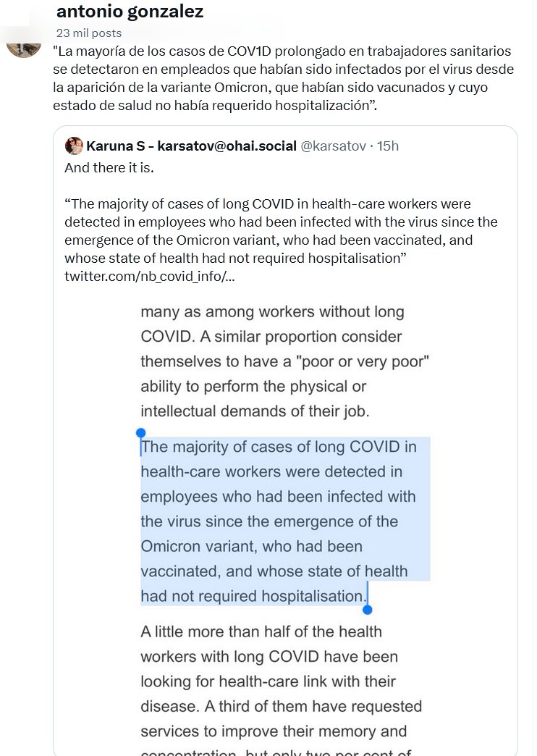Open the Karuna S display name in the quoted post
537x756 pixels.
[x=191, y=146]
